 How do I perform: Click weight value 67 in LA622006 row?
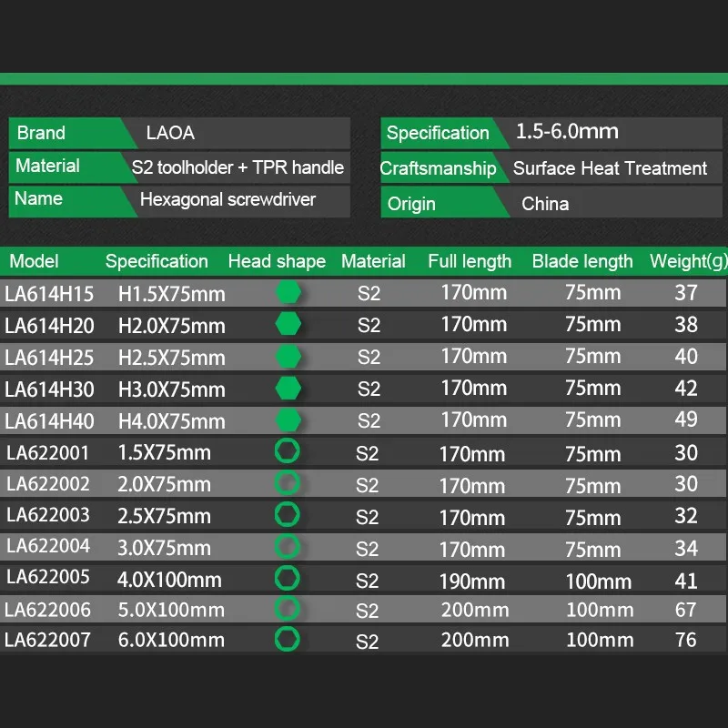coord(685,610)
